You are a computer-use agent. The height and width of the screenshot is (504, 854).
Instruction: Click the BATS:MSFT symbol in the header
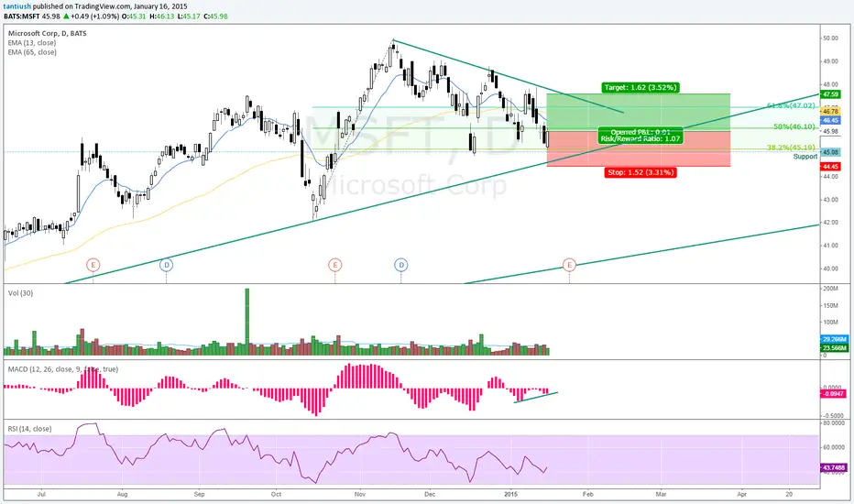coord(22,16)
